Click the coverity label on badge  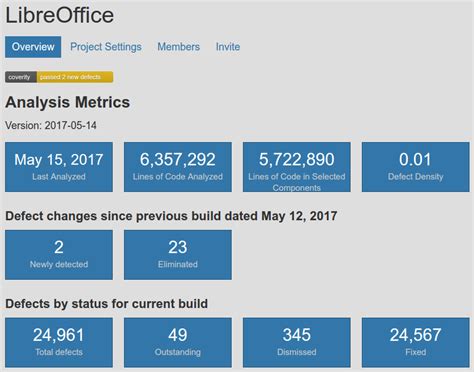click(20, 77)
